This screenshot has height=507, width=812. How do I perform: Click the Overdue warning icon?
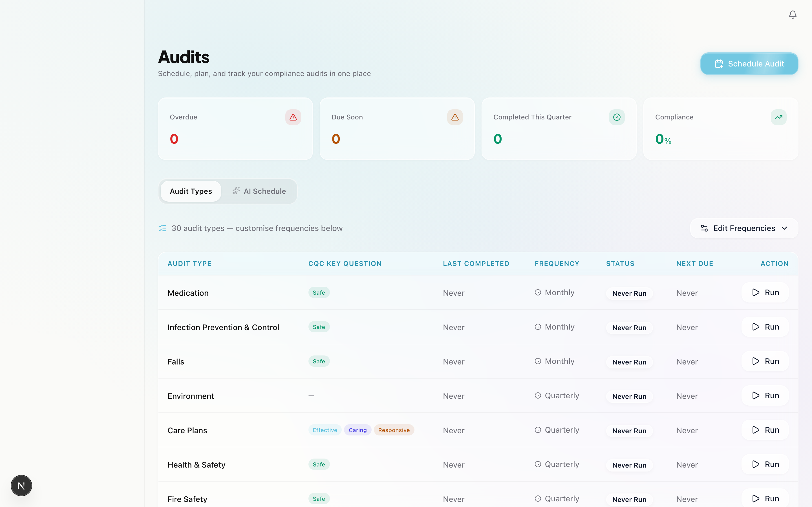(293, 117)
